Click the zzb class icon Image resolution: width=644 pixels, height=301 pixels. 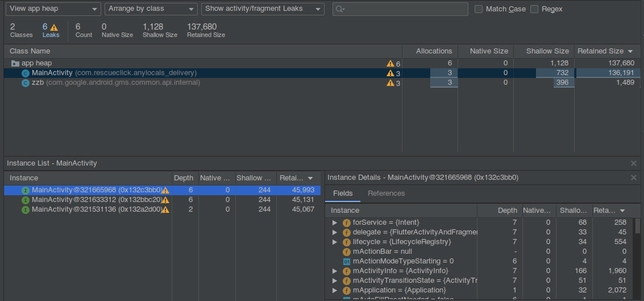26,83
